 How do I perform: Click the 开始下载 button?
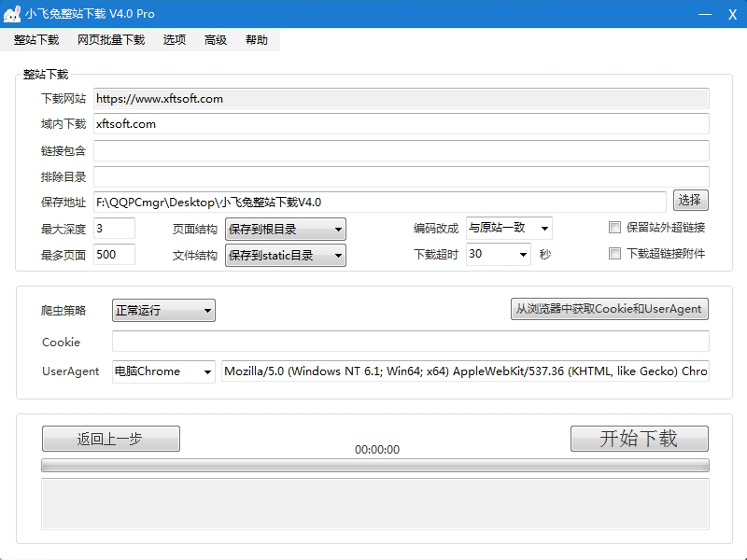tap(639, 439)
